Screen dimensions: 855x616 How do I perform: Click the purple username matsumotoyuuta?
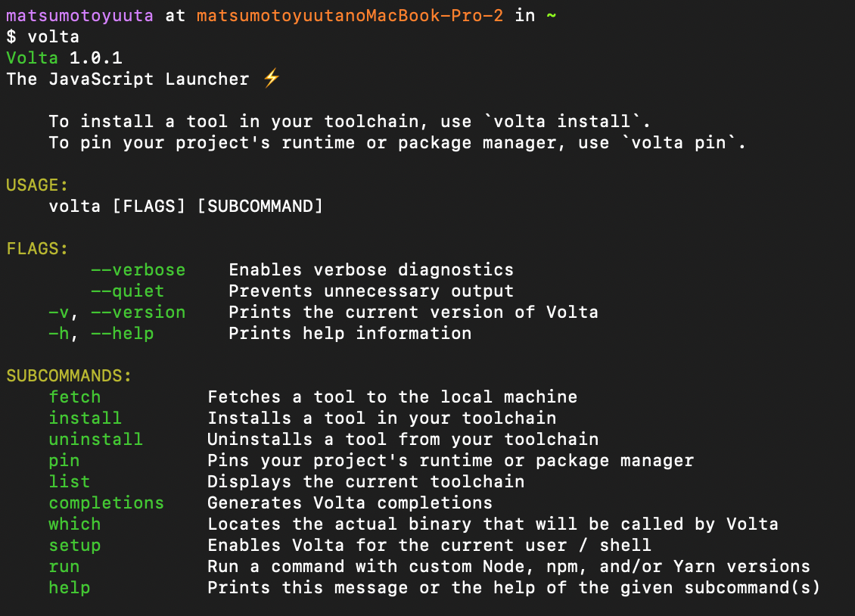[x=79, y=16]
